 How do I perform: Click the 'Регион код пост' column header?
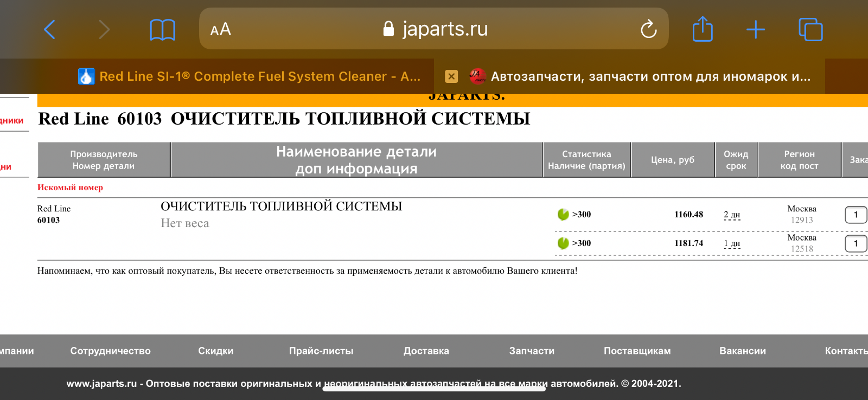tap(799, 160)
